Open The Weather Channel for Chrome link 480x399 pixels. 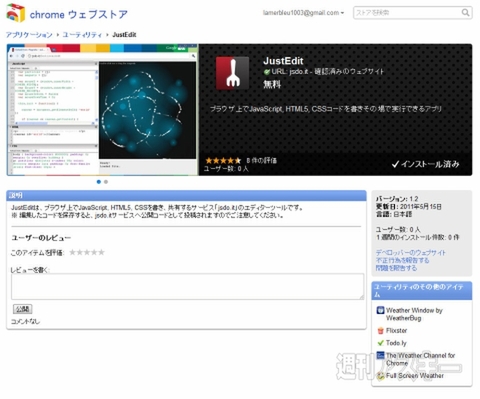(420, 359)
